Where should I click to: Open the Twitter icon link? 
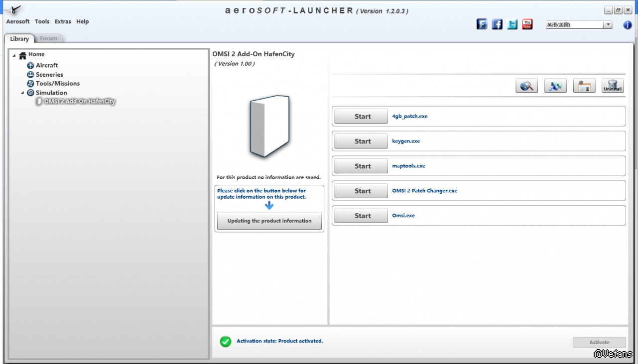point(512,24)
